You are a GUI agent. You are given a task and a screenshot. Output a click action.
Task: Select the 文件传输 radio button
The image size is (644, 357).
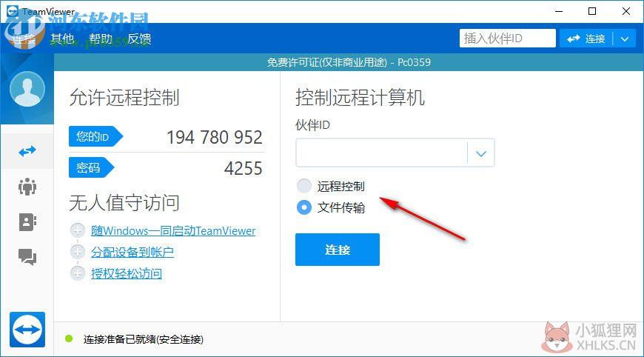[304, 207]
